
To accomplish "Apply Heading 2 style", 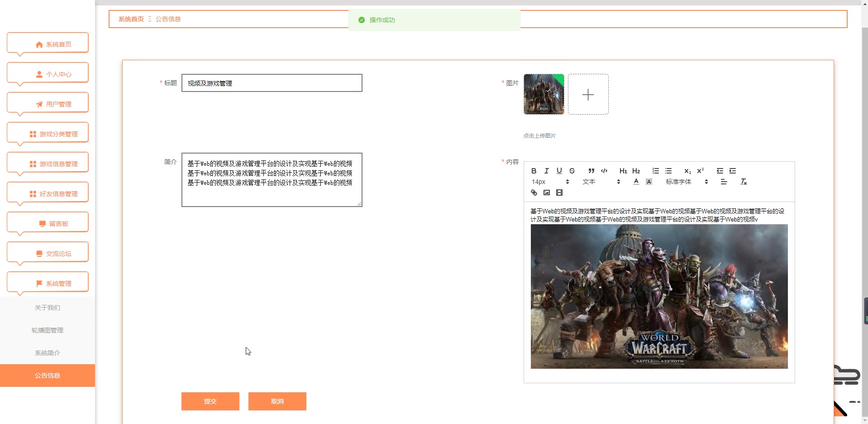I will click(x=636, y=171).
